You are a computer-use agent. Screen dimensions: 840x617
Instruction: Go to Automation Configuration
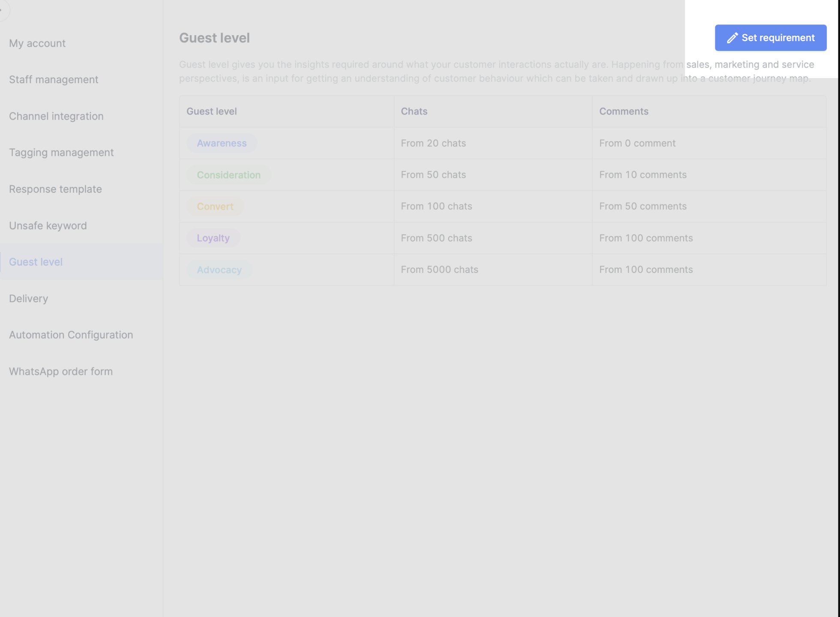(71, 335)
